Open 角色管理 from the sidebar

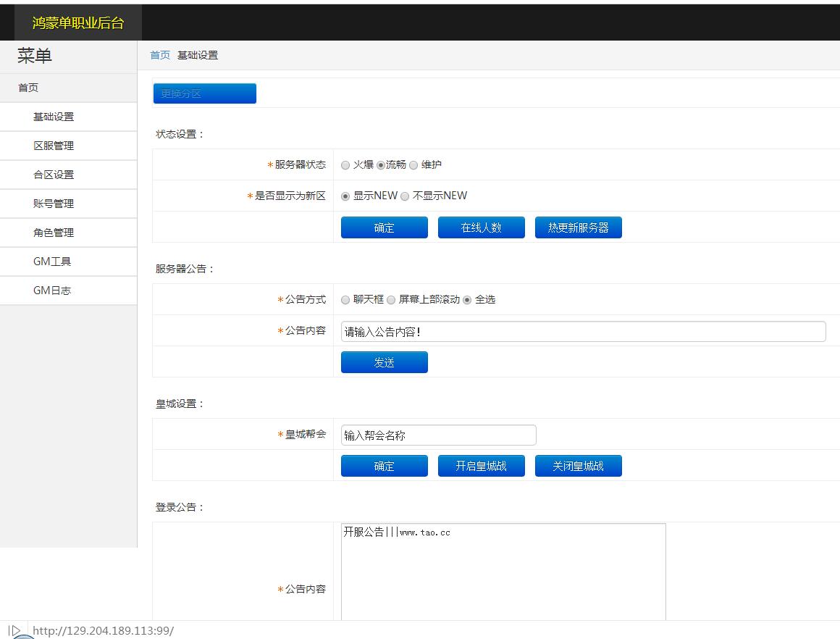click(x=54, y=233)
